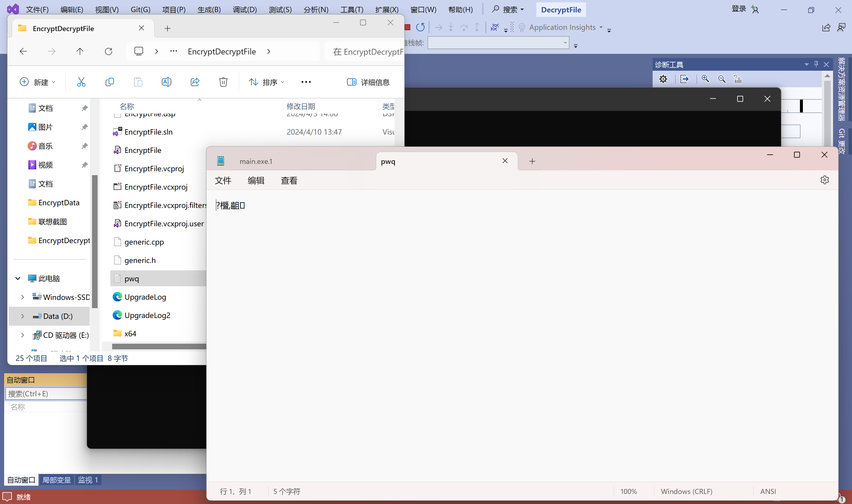The width and height of the screenshot is (852, 504).
Task: Click the auto window search field
Action: pyautogui.click(x=46, y=394)
